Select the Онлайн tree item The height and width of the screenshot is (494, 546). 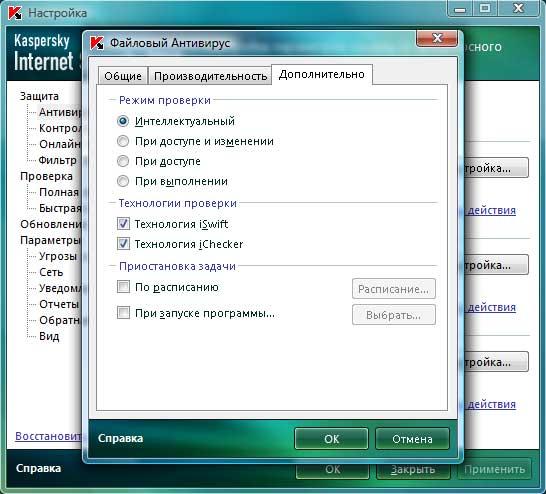60,144
